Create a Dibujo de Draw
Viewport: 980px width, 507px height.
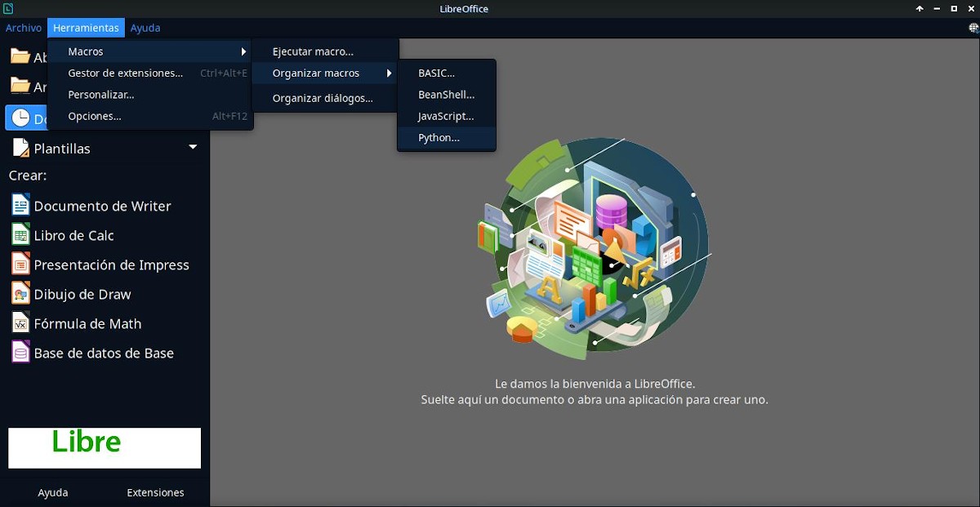tap(82, 294)
